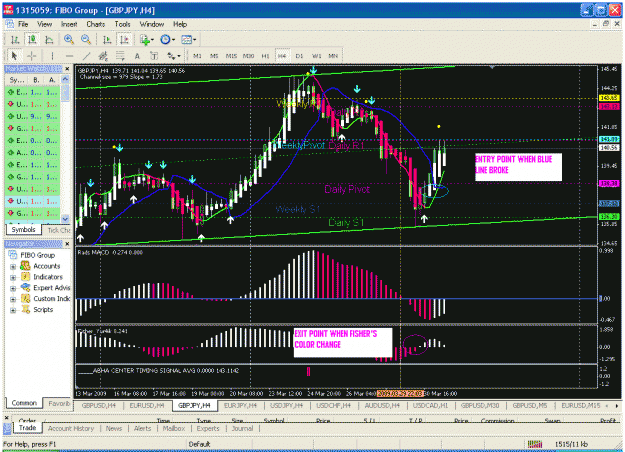625x452 pixels.
Task: Toggle chart auto scroll icon
Action: (x=107, y=39)
